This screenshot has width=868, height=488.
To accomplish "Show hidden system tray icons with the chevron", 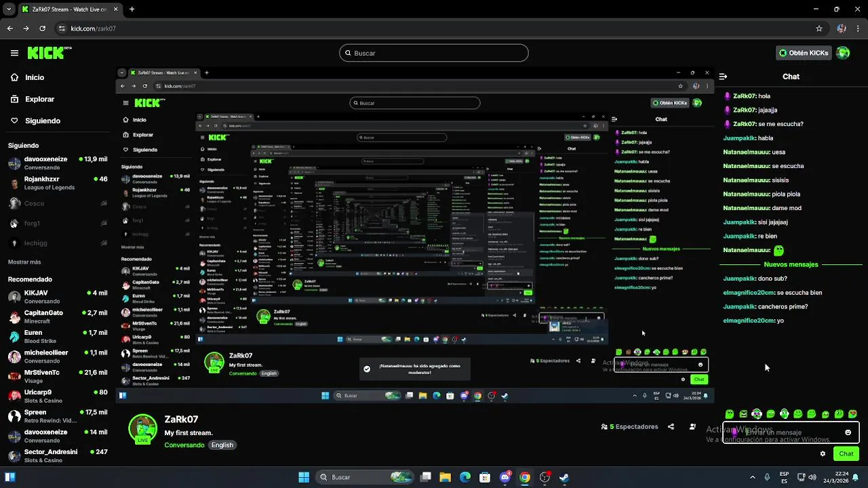I will pyautogui.click(x=752, y=477).
